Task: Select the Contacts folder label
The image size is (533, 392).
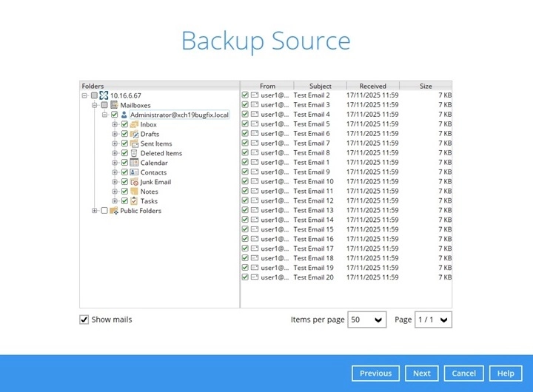Action: pos(153,172)
